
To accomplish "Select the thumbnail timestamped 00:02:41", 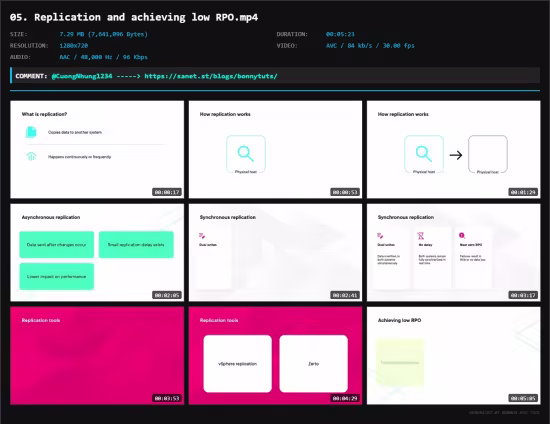I will point(275,253).
